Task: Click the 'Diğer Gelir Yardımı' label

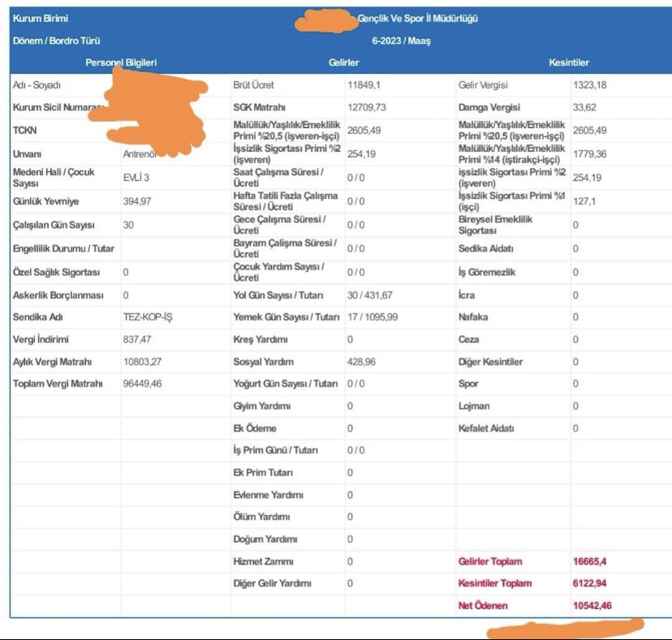Action: [x=272, y=583]
